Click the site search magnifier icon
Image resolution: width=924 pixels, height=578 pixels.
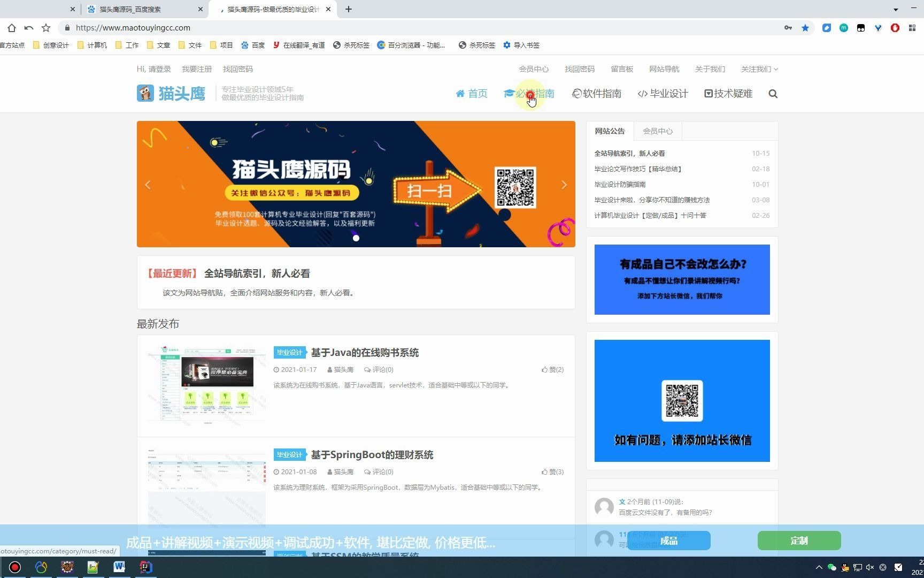click(x=773, y=94)
